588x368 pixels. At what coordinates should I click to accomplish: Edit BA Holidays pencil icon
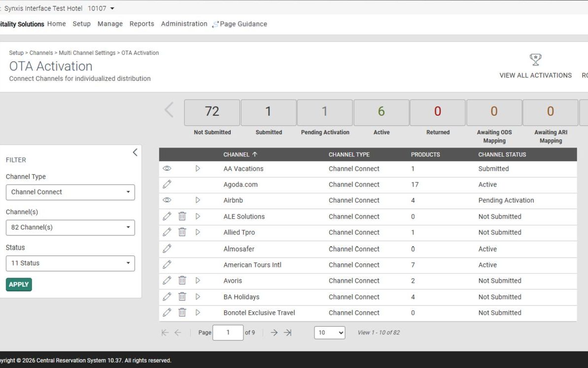(x=167, y=296)
